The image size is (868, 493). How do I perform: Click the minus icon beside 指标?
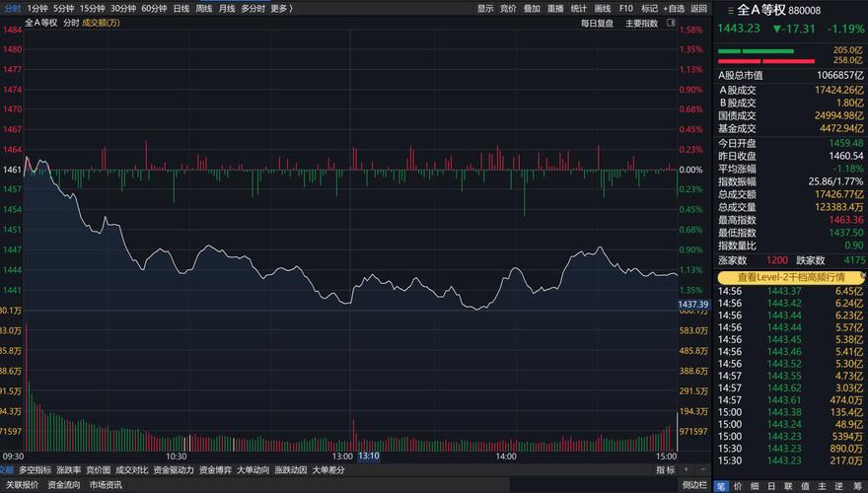coord(703,469)
